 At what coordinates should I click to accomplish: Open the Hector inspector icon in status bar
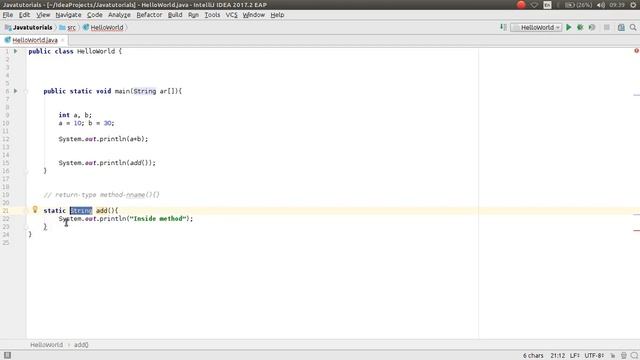pos(623,356)
